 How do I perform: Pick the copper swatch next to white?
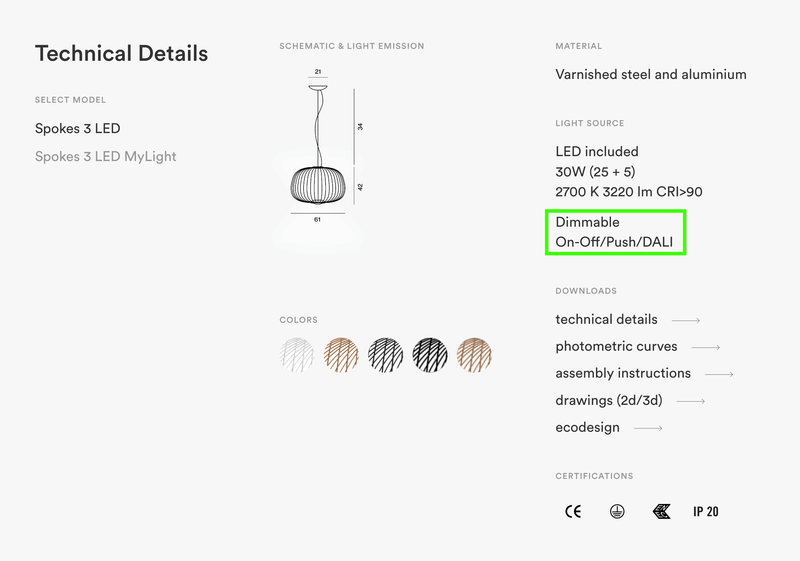point(342,354)
